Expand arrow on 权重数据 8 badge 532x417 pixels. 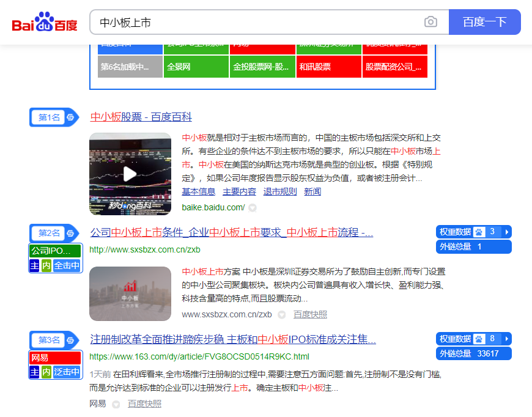(x=507, y=339)
